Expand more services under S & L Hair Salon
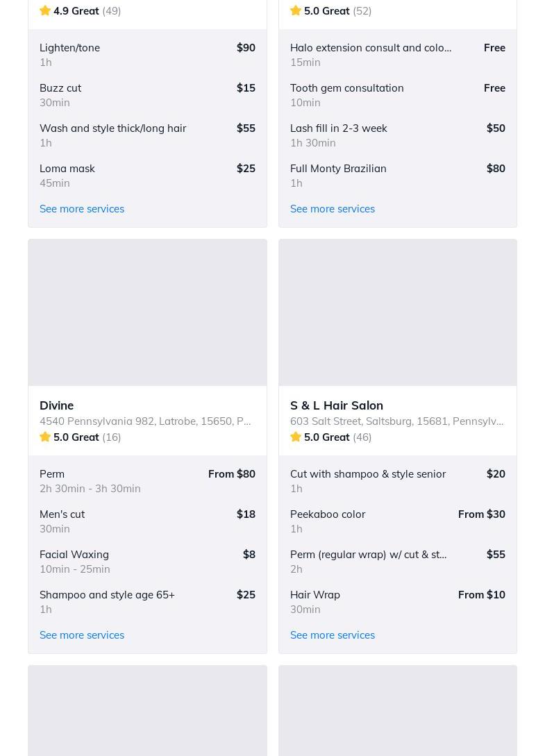Viewport: 545px width, 756px height. click(333, 635)
